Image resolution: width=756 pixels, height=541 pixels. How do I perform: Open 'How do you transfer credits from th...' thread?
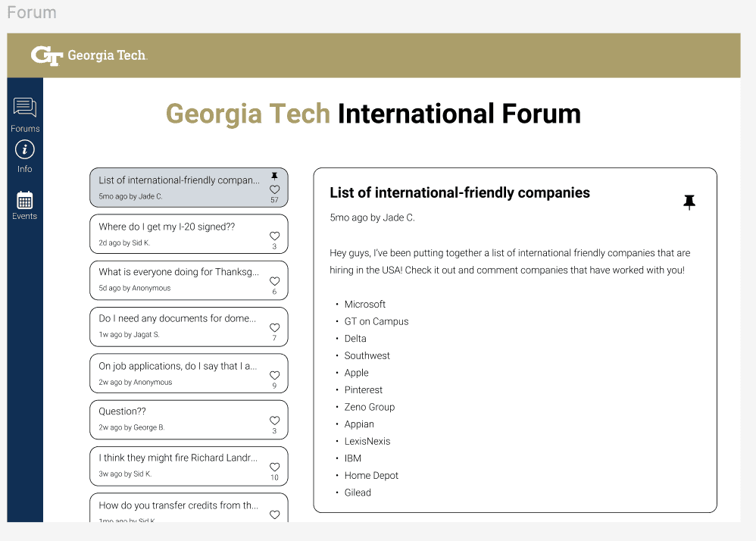pos(189,508)
